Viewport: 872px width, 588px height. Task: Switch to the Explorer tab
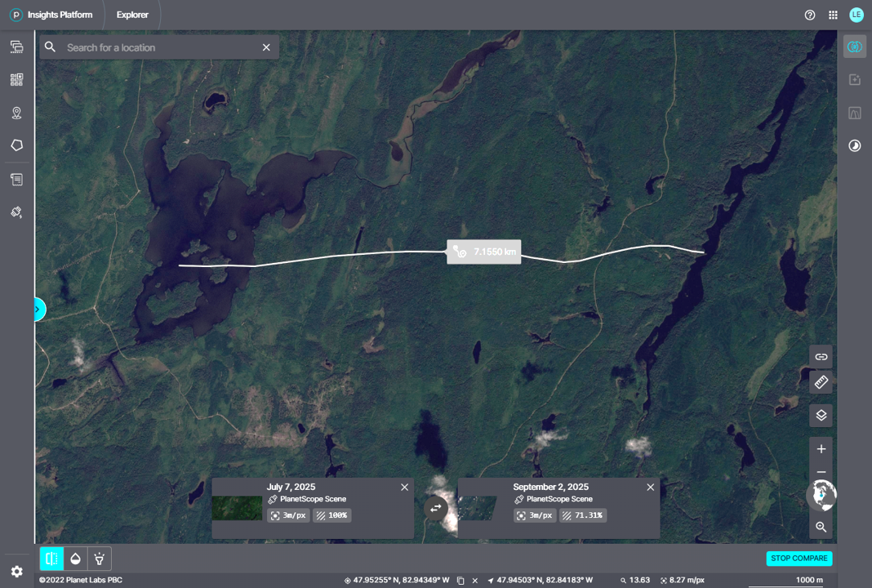coord(132,15)
